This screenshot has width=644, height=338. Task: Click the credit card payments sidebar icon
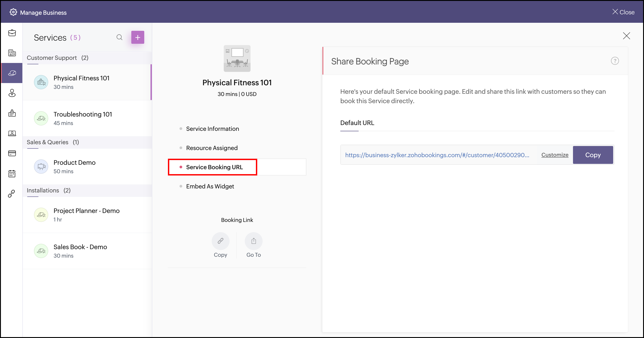(12, 153)
